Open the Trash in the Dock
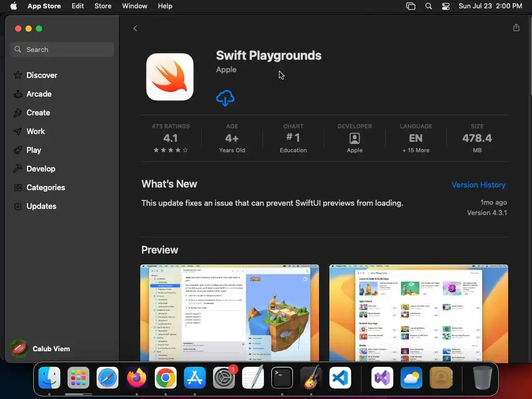Screen dimensions: 532x399 click(x=483, y=378)
